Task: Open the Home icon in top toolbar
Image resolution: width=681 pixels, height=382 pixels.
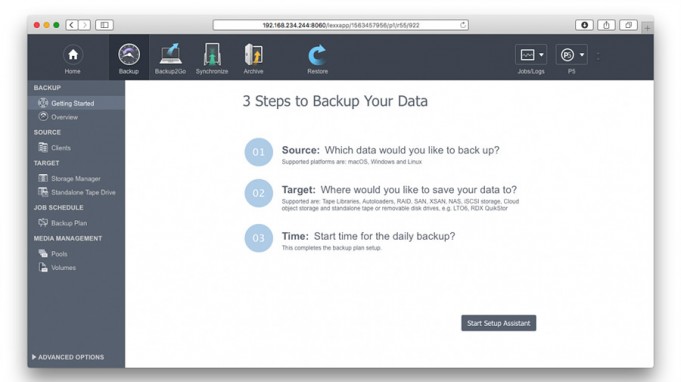Action: (x=73, y=55)
